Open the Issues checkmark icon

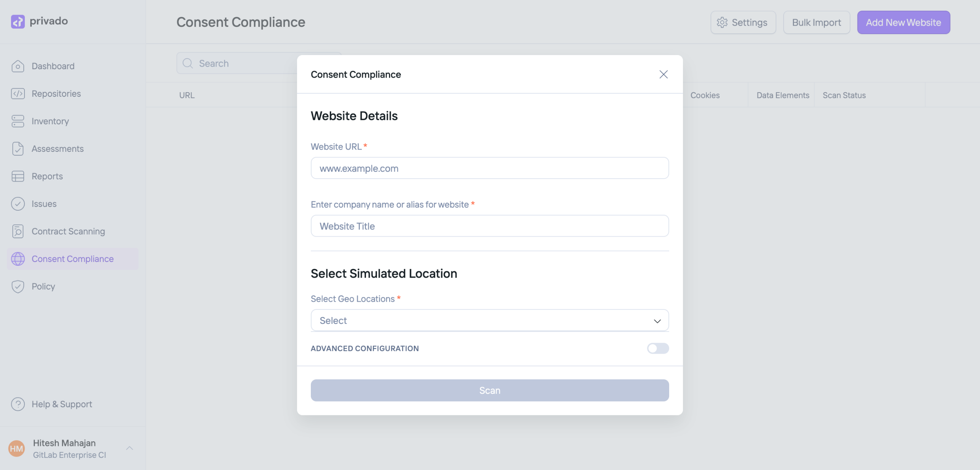point(18,204)
